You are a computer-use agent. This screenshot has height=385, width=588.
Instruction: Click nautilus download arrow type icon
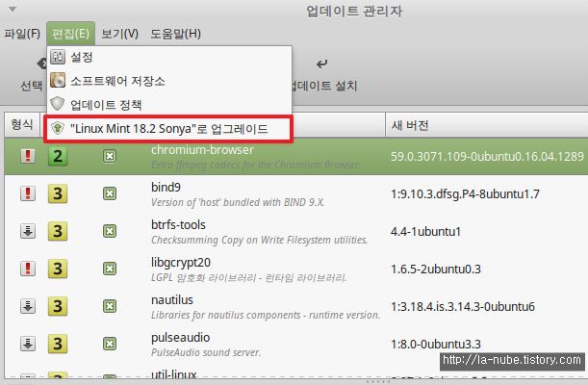28,306
